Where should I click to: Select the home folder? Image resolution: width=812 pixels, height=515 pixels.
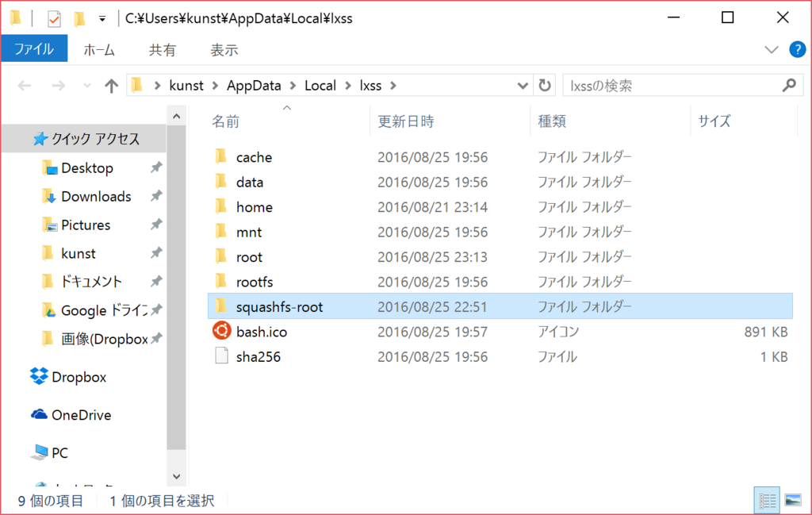pos(500,207)
